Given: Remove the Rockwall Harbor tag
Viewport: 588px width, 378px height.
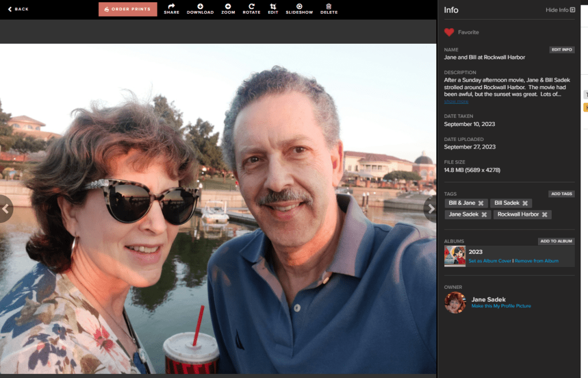Looking at the screenshot, I should point(544,215).
